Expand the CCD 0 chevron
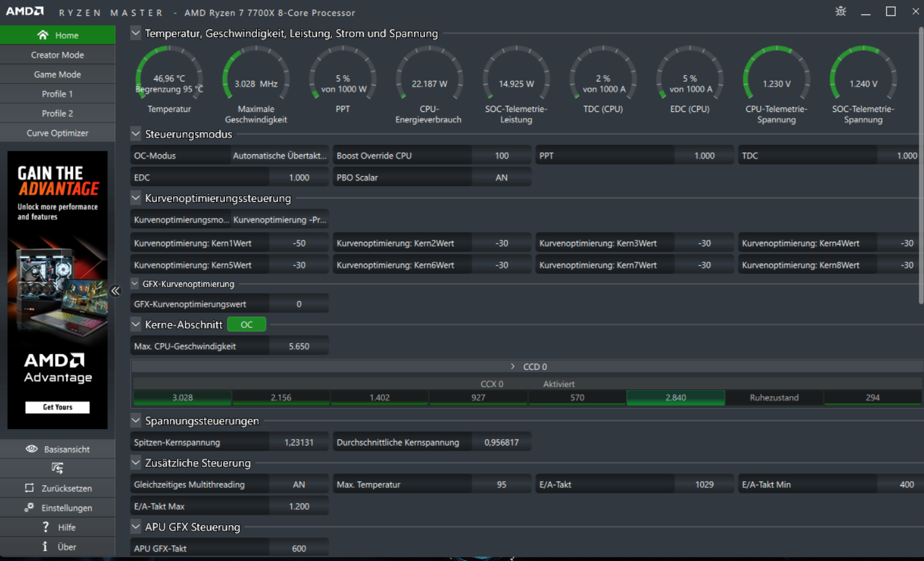Screen dimensions: 924x561 coord(513,367)
